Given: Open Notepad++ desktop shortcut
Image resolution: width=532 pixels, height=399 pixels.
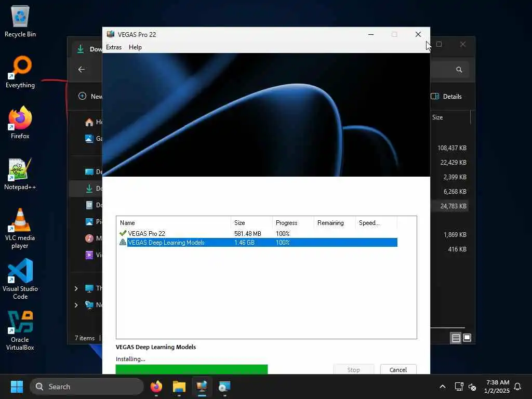Looking at the screenshot, I should (20, 174).
